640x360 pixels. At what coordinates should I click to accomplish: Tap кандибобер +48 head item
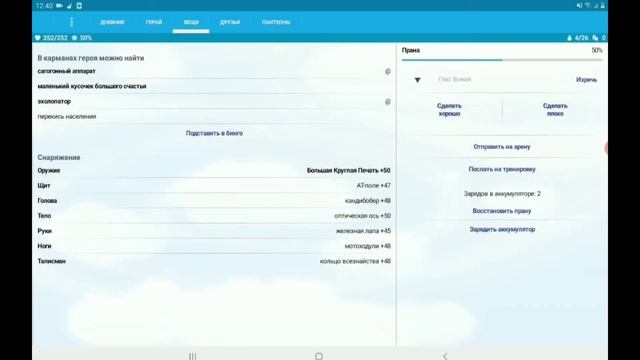[368, 200]
